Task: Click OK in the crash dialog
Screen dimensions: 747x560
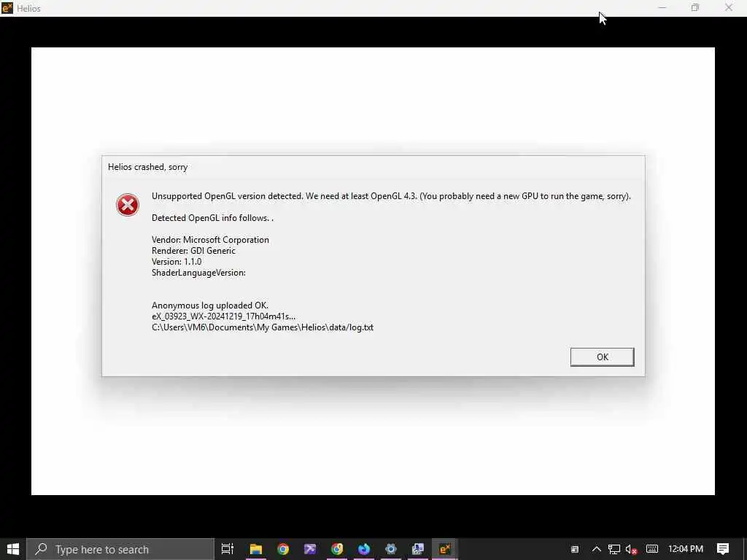Action: (602, 357)
